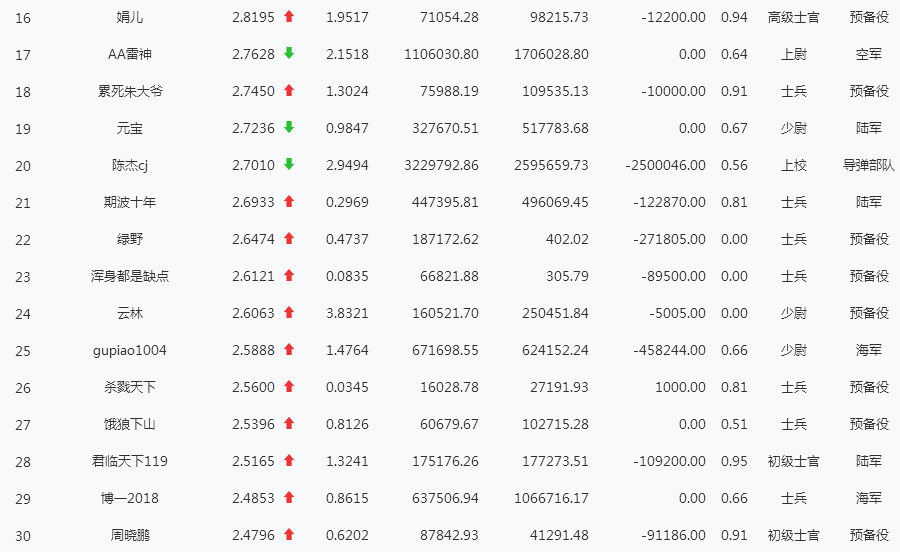
Task: Click the red up arrow in 累死朱大爷 row
Action: [x=289, y=90]
